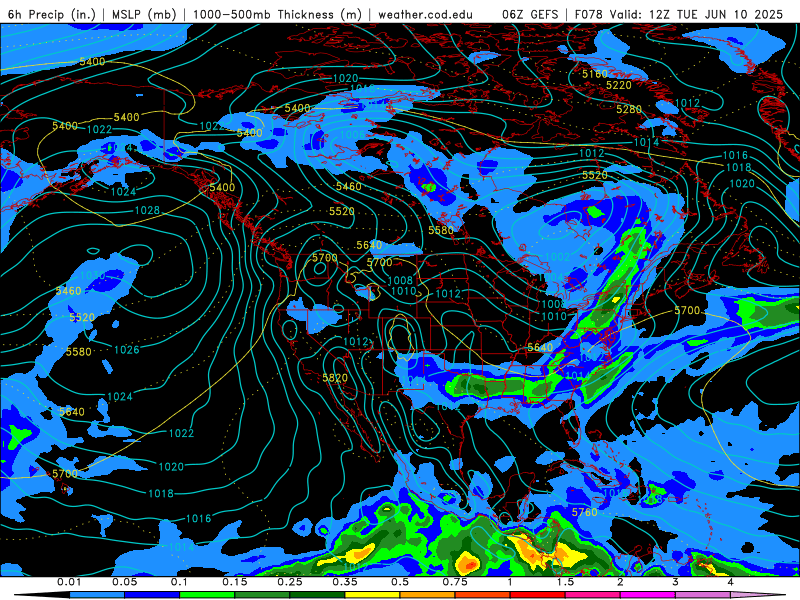Pick the dark blue 0.05–0.1 legend swatch

[x=152, y=595]
